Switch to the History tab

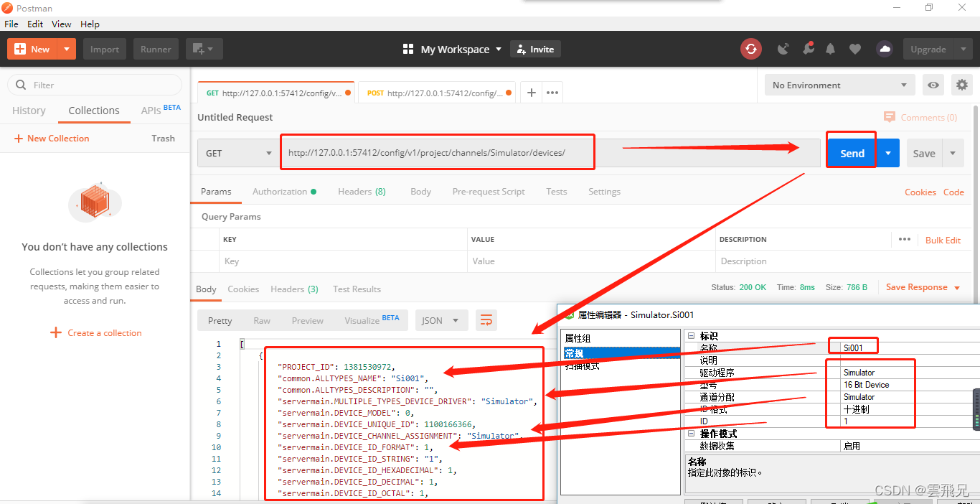point(29,111)
